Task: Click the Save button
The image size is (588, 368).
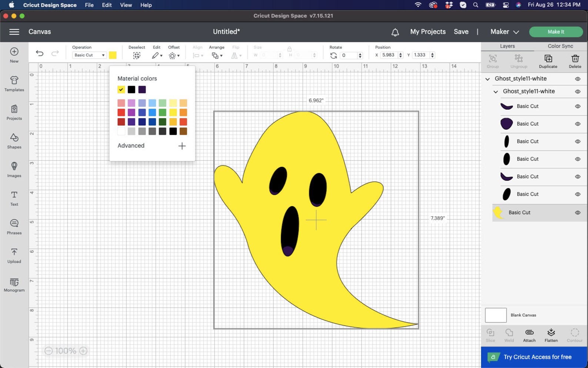Action: click(x=461, y=32)
